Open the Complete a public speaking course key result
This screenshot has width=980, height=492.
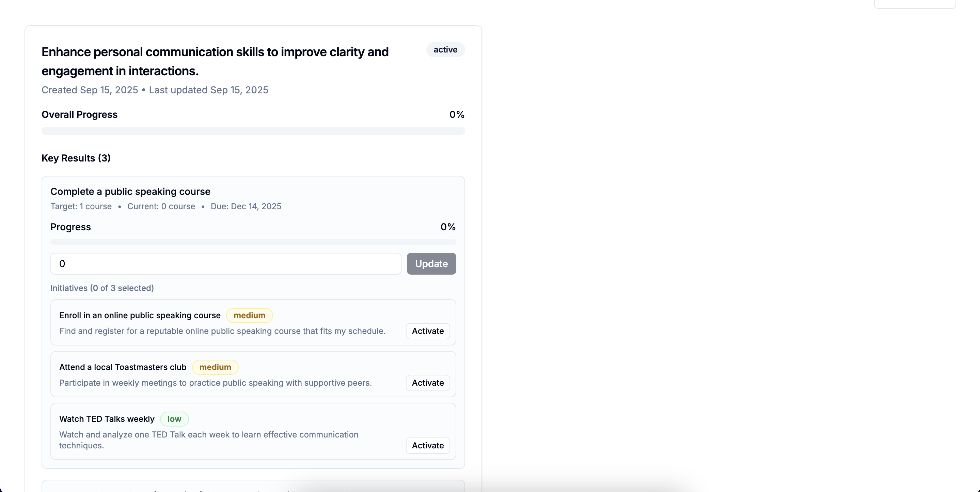pos(130,191)
